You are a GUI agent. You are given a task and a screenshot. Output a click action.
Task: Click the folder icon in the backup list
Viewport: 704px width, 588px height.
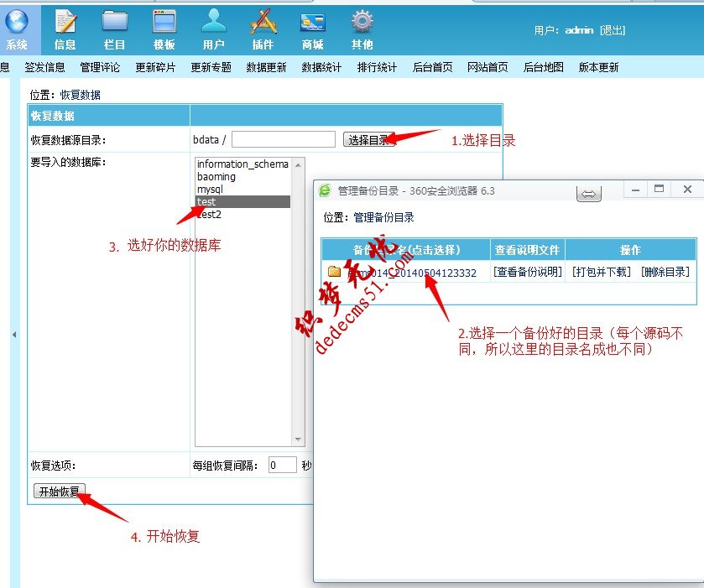(x=331, y=273)
